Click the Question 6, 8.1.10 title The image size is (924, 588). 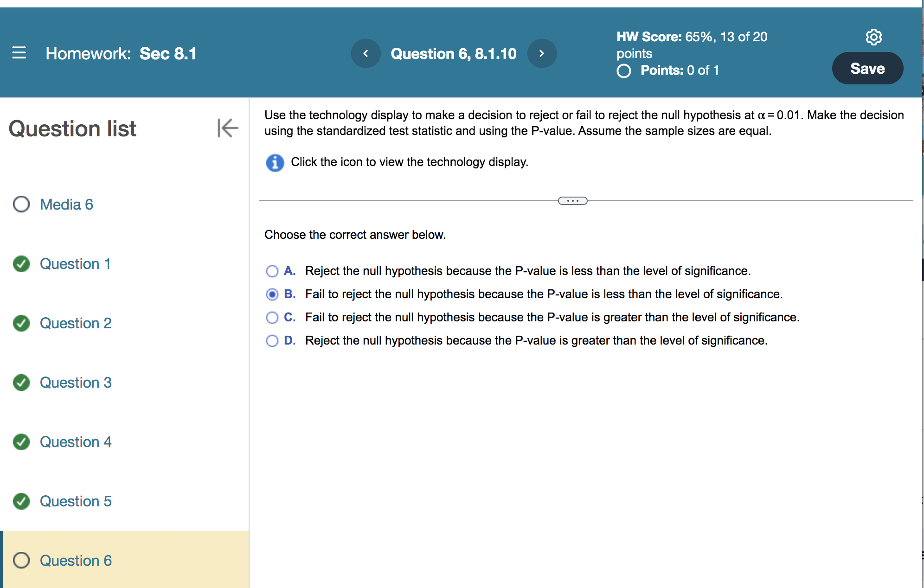tap(454, 53)
